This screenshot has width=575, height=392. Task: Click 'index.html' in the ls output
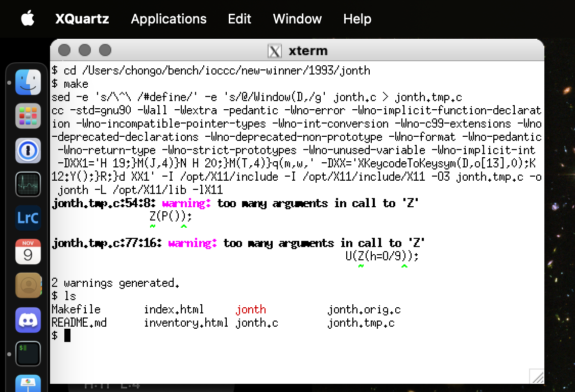174,309
